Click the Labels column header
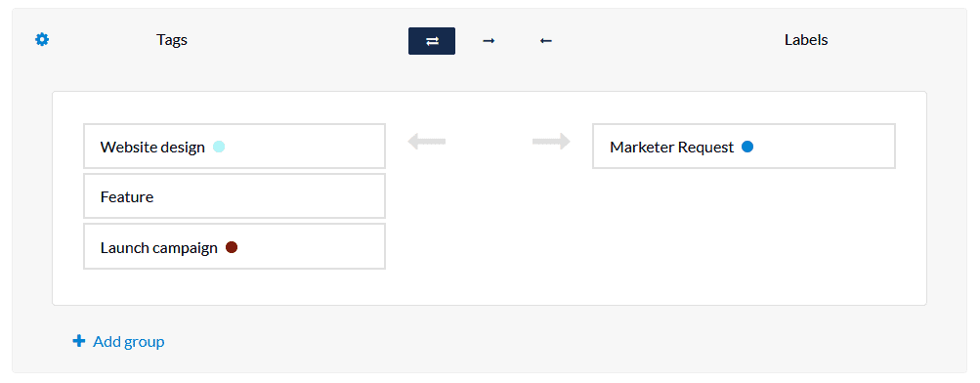Viewport: 980px width, 383px height. (x=806, y=40)
